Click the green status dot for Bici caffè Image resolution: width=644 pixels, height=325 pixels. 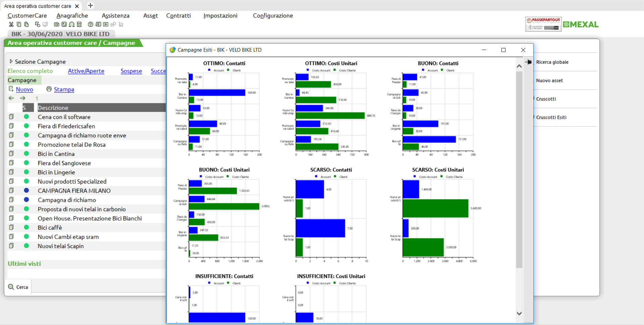pyautogui.click(x=26, y=227)
